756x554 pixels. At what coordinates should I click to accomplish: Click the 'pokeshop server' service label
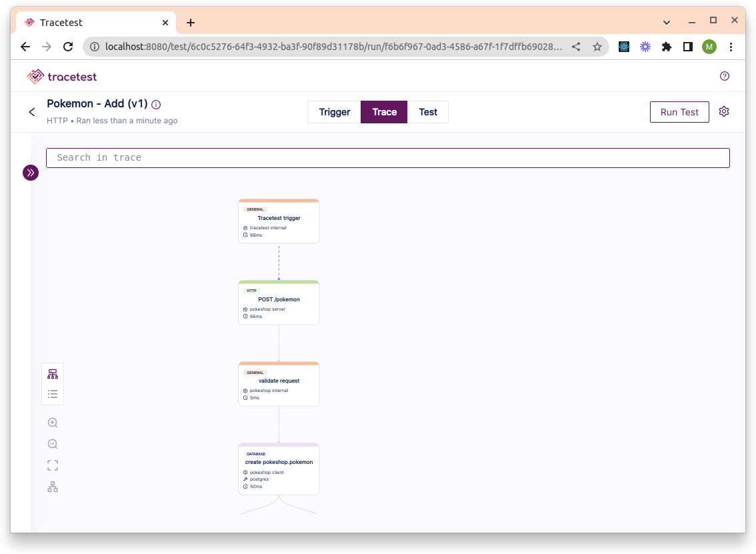coord(267,309)
